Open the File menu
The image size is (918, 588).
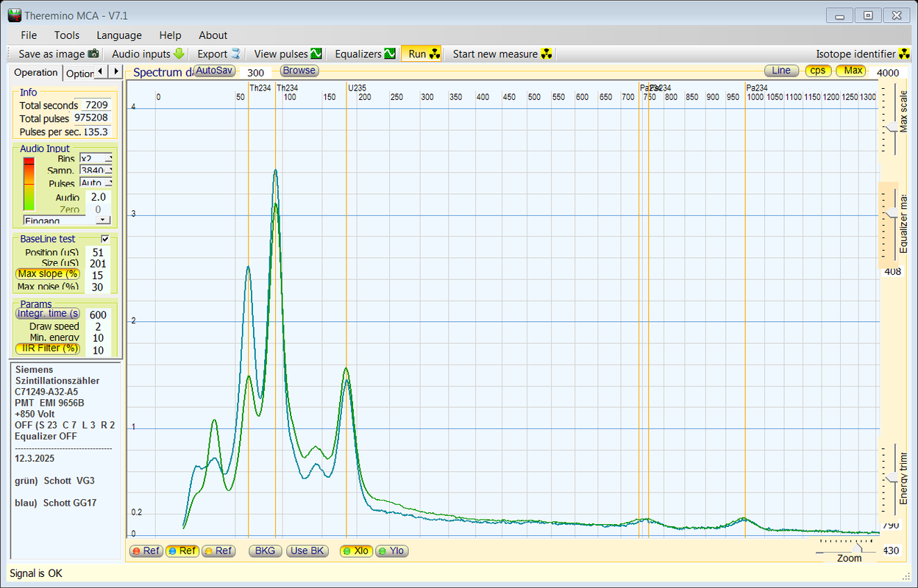coord(29,35)
